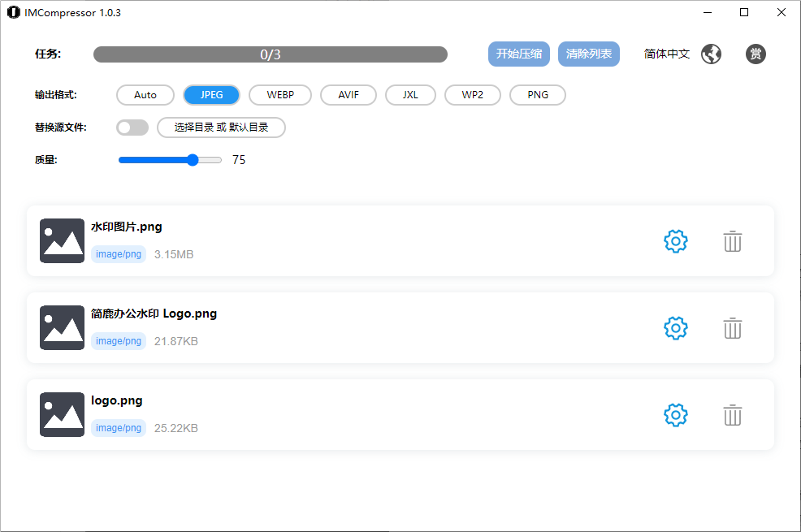This screenshot has width=801, height=532.
Task: Minimize the IMCompressor window
Action: (708, 12)
